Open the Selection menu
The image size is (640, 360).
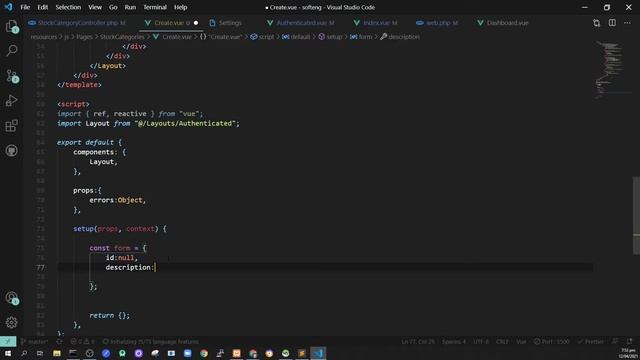[x=68, y=7]
